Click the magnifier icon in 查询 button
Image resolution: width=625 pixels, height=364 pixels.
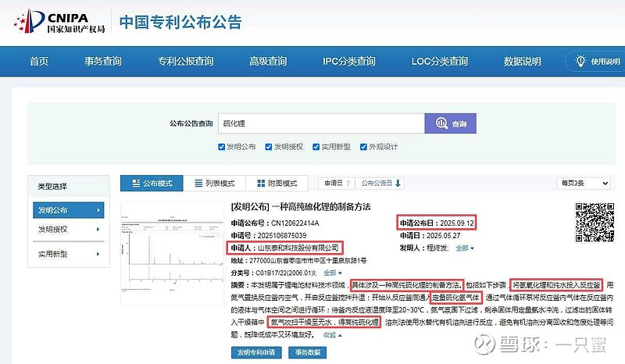pyautogui.click(x=441, y=123)
